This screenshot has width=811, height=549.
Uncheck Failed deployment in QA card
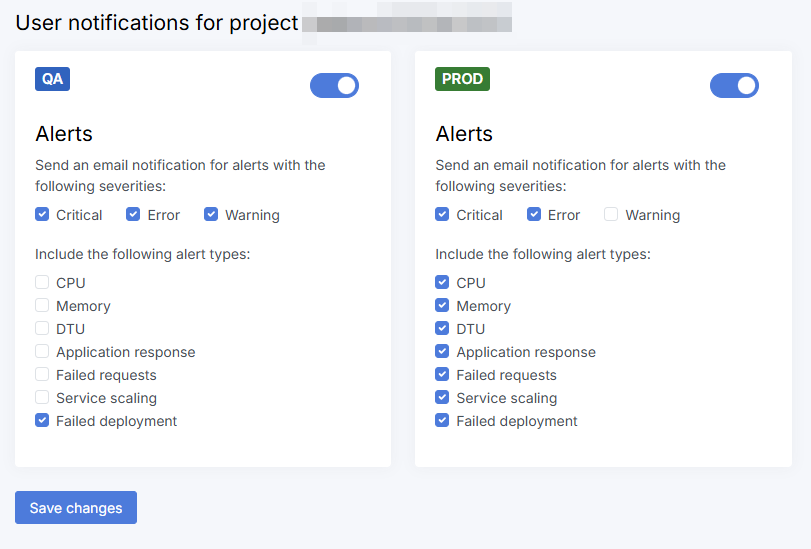pos(42,421)
